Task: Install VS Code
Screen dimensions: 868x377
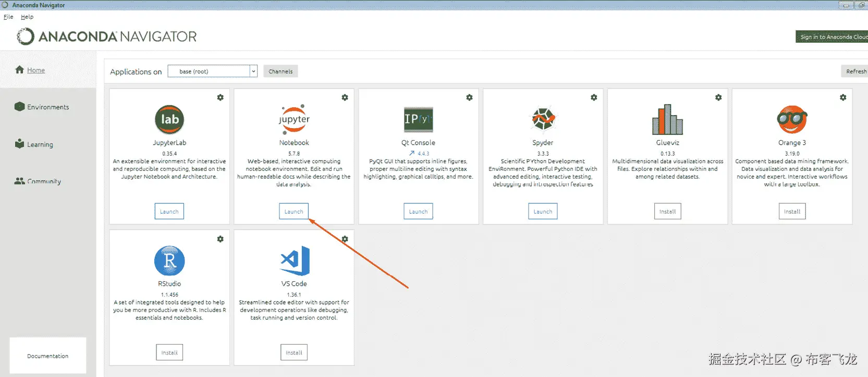Action: coord(294,353)
